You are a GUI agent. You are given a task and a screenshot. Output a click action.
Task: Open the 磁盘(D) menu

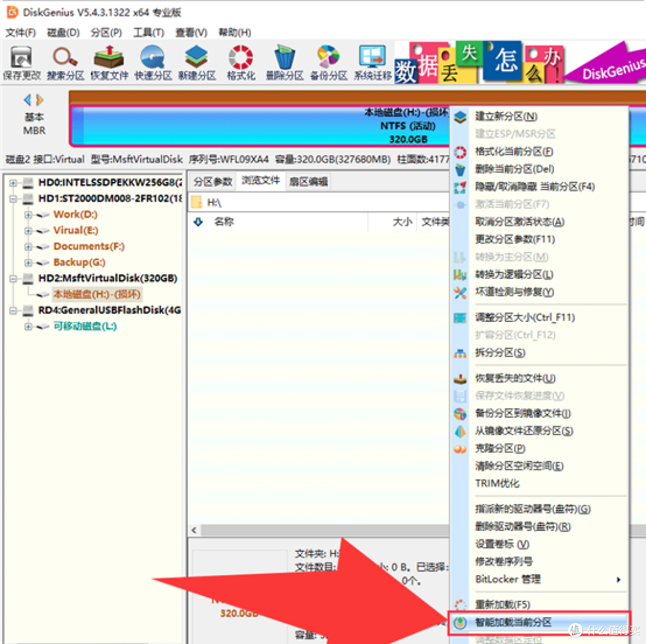pyautogui.click(x=63, y=32)
